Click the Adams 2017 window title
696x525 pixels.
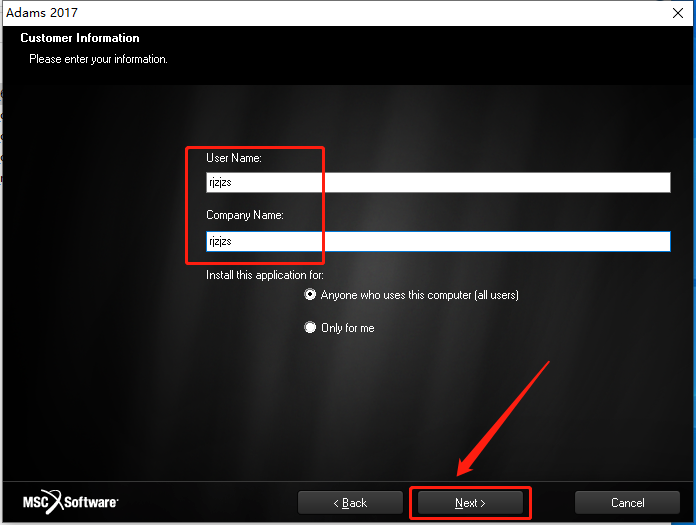click(x=42, y=12)
